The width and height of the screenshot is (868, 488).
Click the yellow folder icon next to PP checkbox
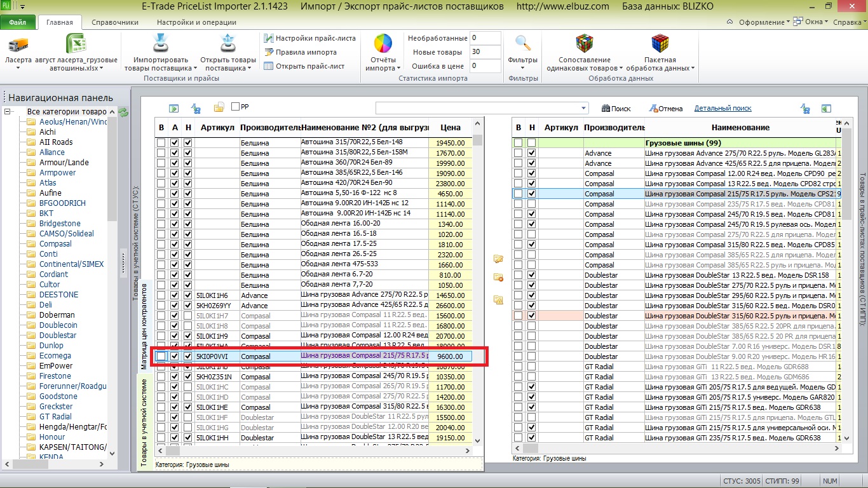(x=219, y=107)
